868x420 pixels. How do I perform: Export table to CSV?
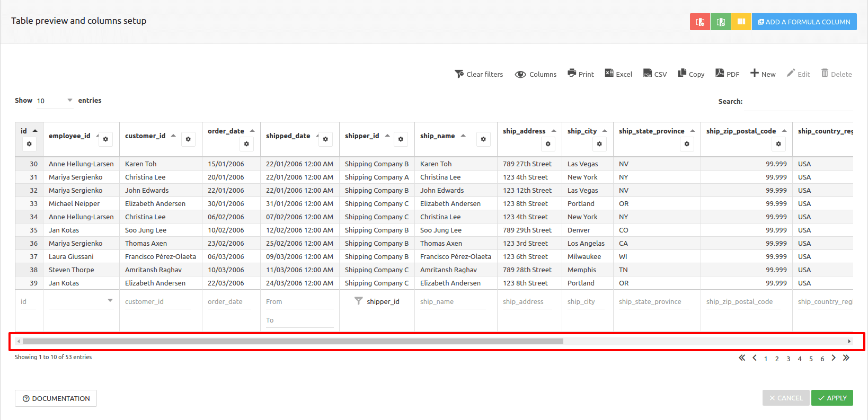coord(655,74)
